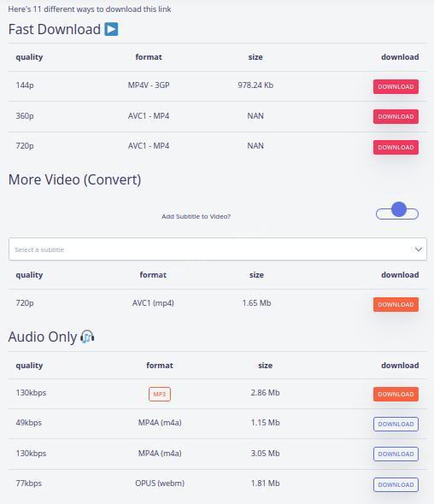Download the 720p fast download video
This screenshot has width=434, height=504.
click(396, 147)
